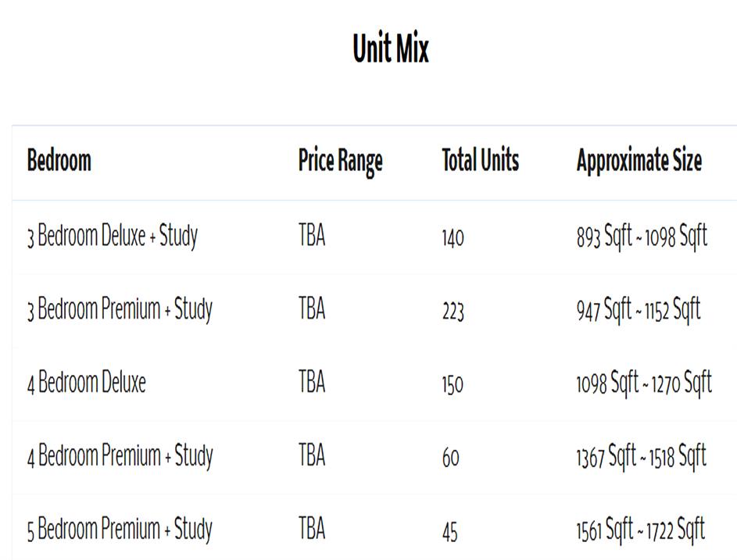Image resolution: width=737 pixels, height=560 pixels.
Task: Click the 1098 Sqft ~ 1270 Sqft size cell
Action: 644,383
